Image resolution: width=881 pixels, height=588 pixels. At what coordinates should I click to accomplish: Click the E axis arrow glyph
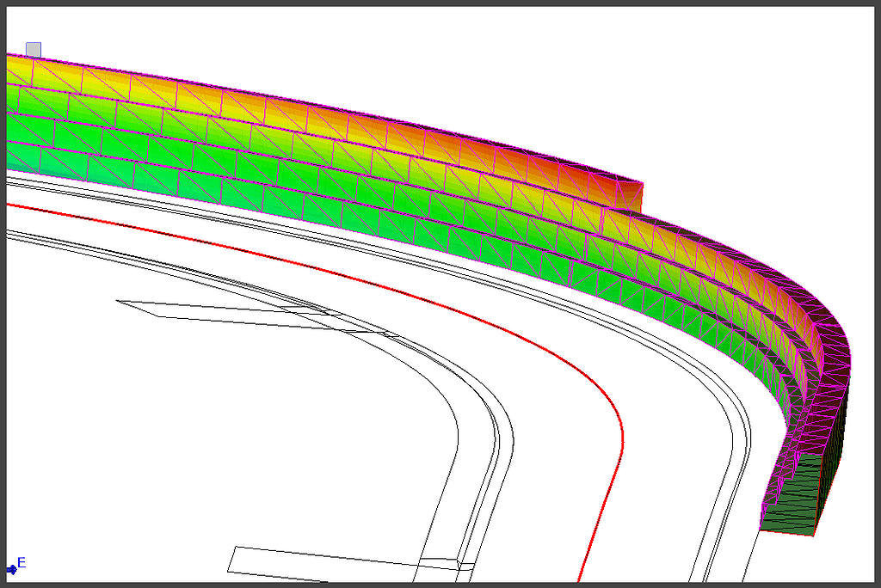point(10,567)
